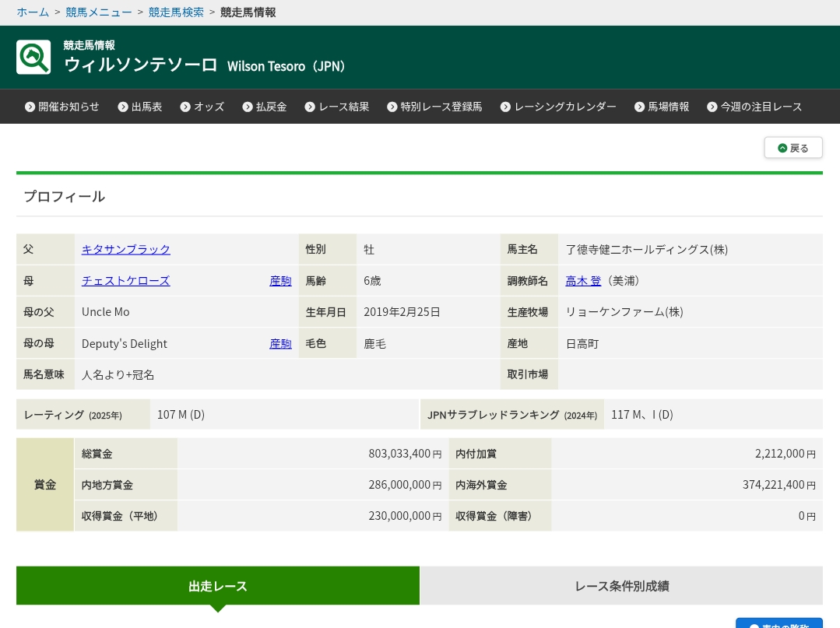The height and width of the screenshot is (628, 840).
Task: Click 産駒 link in the 母 row
Action: pos(280,280)
